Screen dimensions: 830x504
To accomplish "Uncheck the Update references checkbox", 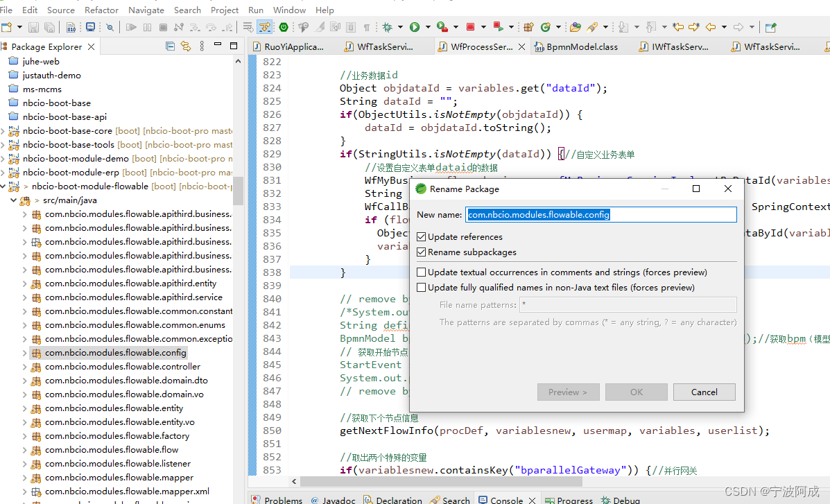I will [x=422, y=236].
